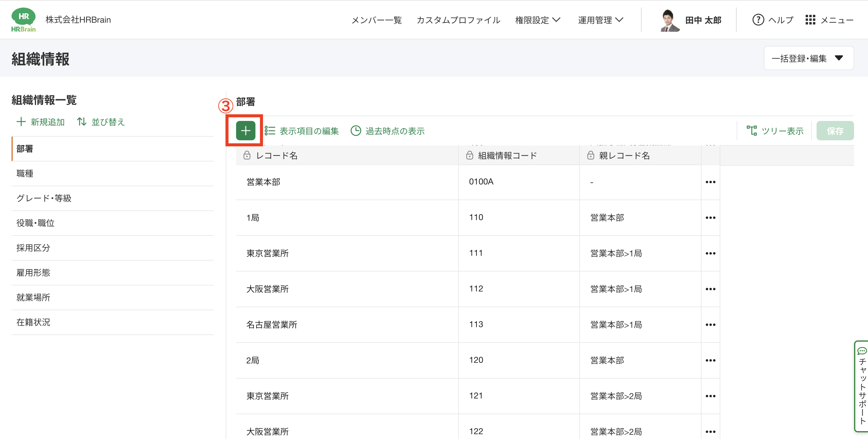Image resolution: width=868 pixels, height=439 pixels.
Task: Open 表示項目の編集 column editor
Action: tap(302, 131)
